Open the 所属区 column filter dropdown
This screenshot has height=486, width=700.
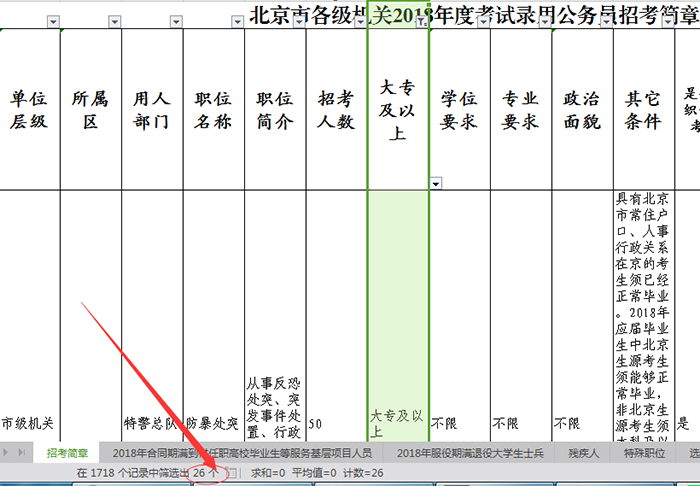[115, 21]
